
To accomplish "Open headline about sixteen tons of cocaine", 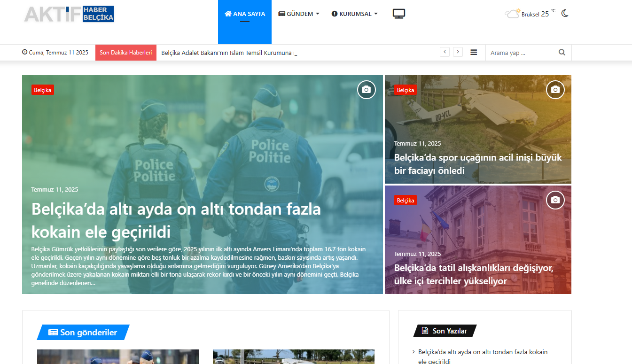I will pyautogui.click(x=176, y=220).
